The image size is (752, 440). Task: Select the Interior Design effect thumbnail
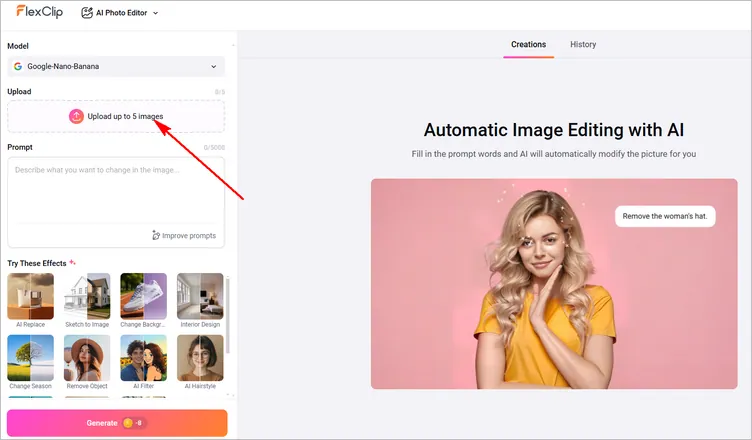tap(200, 296)
